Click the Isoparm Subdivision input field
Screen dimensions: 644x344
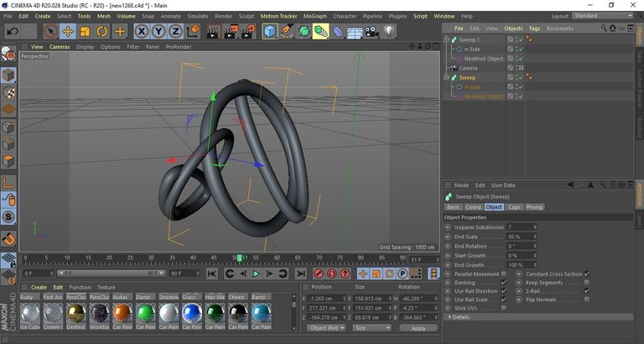522,227
